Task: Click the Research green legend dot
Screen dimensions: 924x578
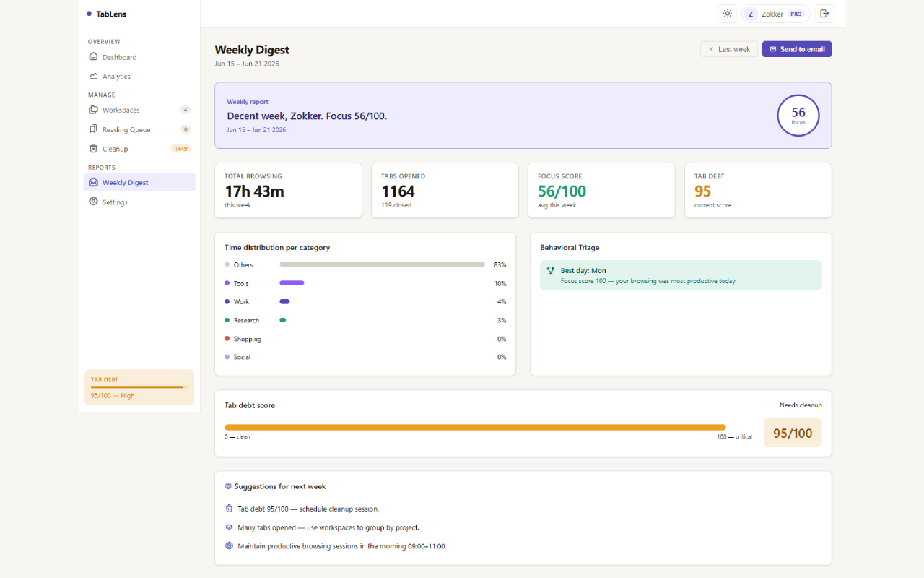Action: (227, 320)
